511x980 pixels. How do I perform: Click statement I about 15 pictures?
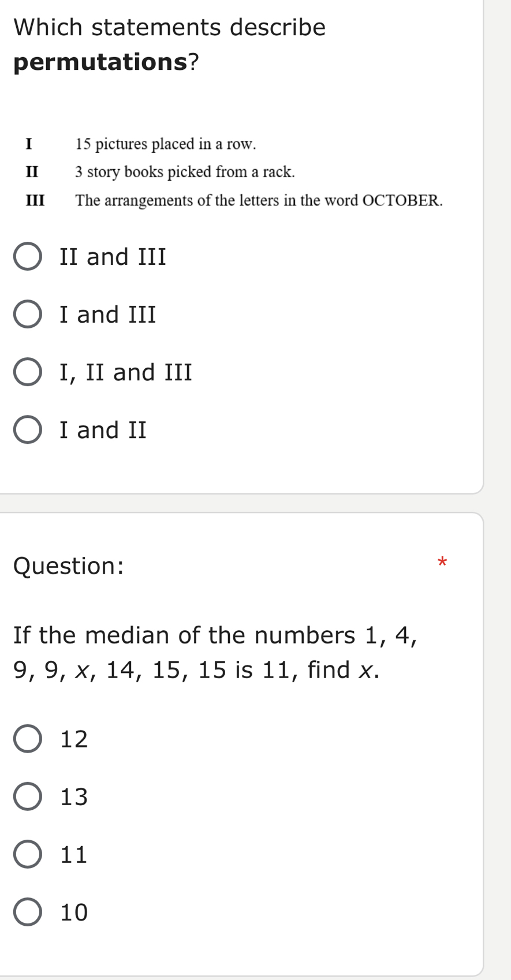(x=165, y=144)
